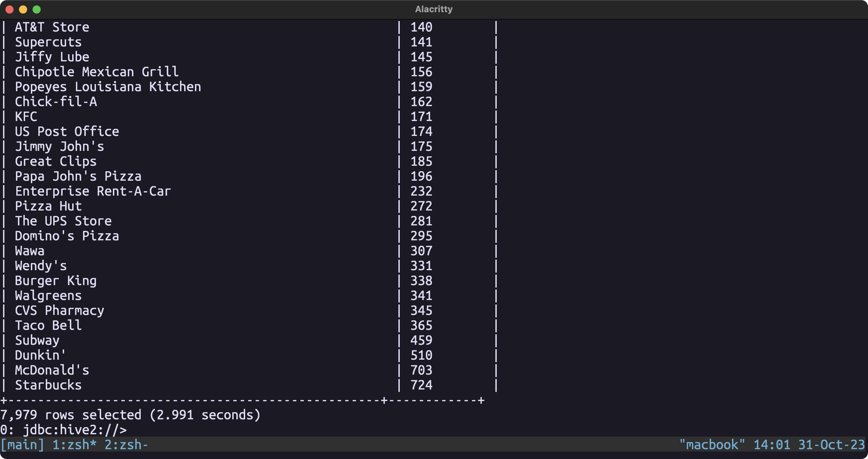
Task: Click the 14:01 clock in status bar
Action: [x=771, y=444]
